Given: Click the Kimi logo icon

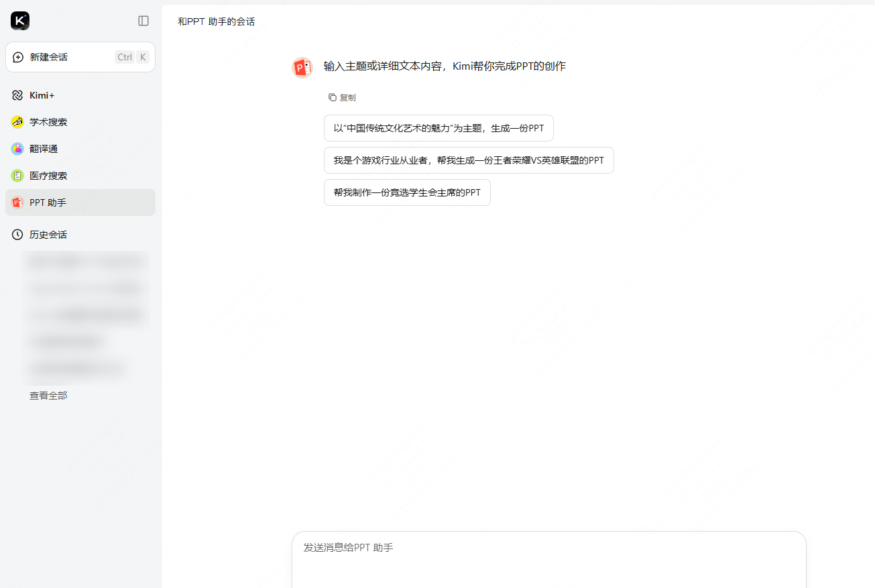Looking at the screenshot, I should [x=20, y=21].
